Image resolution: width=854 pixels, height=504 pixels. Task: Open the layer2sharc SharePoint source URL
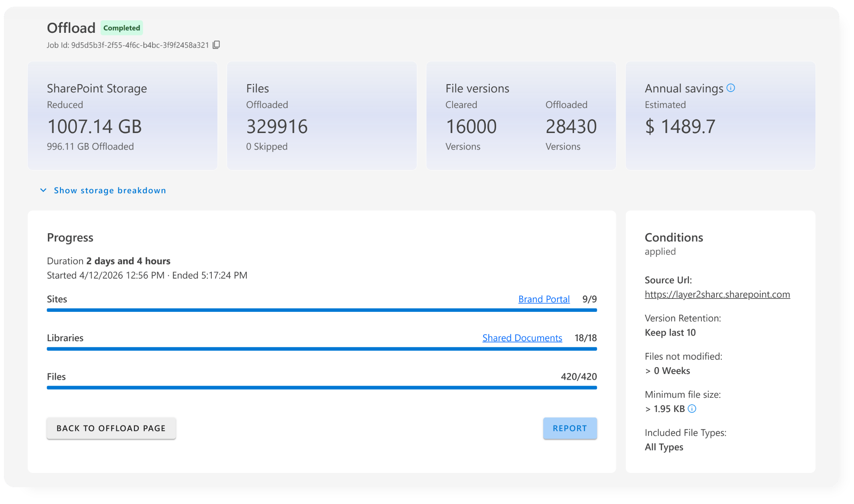(x=717, y=295)
